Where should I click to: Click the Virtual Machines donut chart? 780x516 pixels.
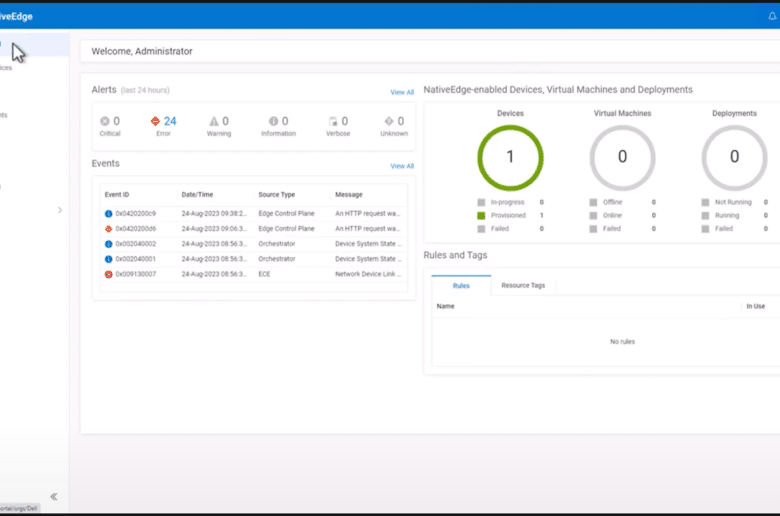(622, 157)
